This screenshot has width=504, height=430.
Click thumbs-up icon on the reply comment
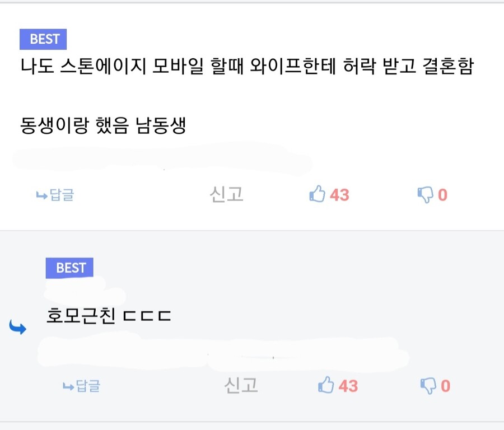(x=326, y=385)
